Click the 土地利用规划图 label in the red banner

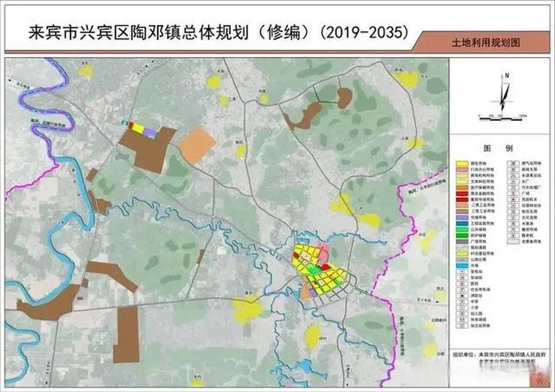[486, 43]
